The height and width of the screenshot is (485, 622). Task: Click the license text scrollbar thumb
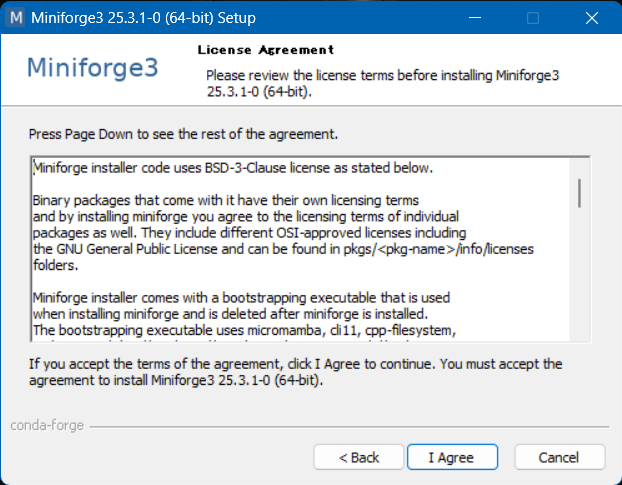[579, 190]
